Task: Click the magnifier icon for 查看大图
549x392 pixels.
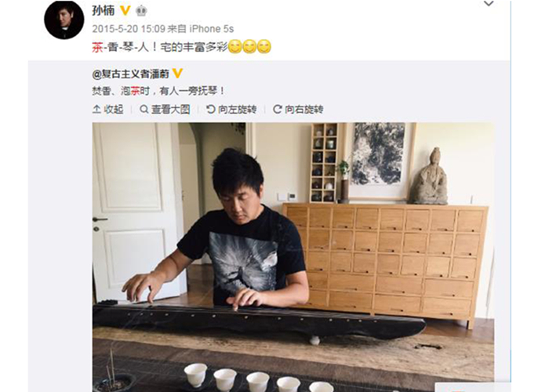Action: (144, 109)
